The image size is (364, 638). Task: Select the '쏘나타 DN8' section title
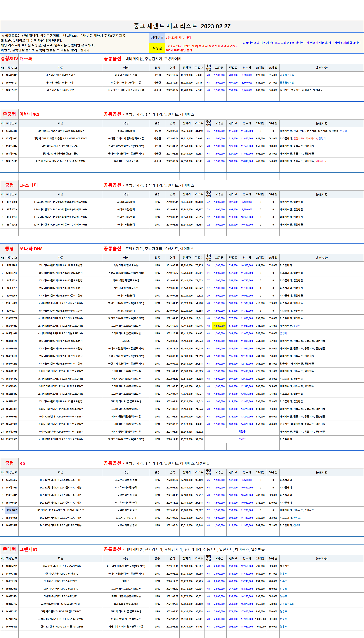31,249
